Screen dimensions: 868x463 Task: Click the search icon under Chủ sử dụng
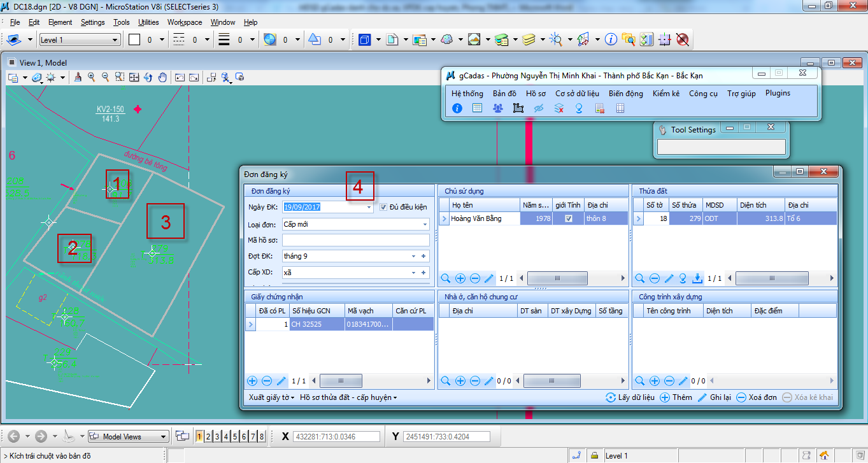point(446,278)
